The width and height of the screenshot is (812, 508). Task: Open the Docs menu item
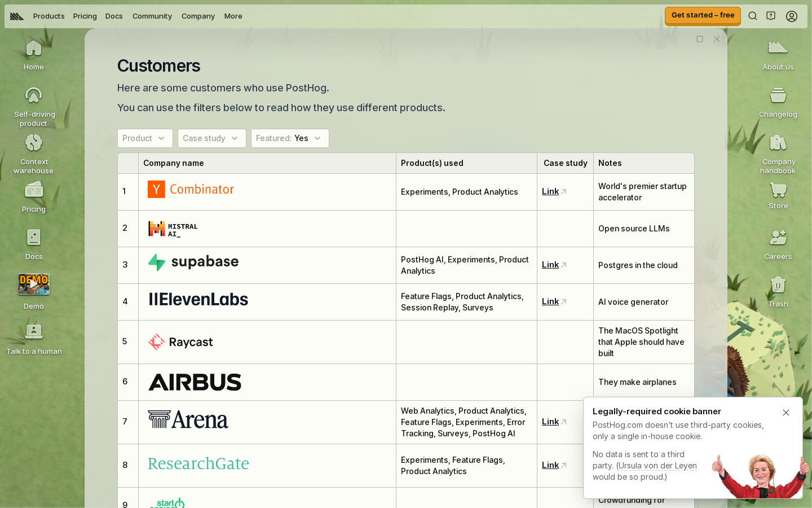(x=114, y=16)
